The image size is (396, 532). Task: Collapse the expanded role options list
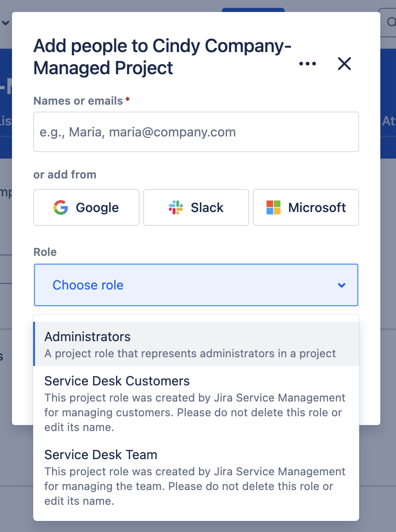(196, 285)
